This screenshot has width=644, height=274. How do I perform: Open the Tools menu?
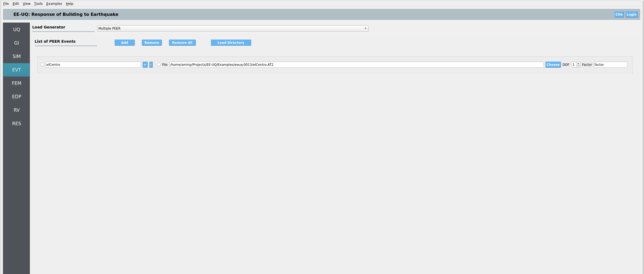click(38, 4)
